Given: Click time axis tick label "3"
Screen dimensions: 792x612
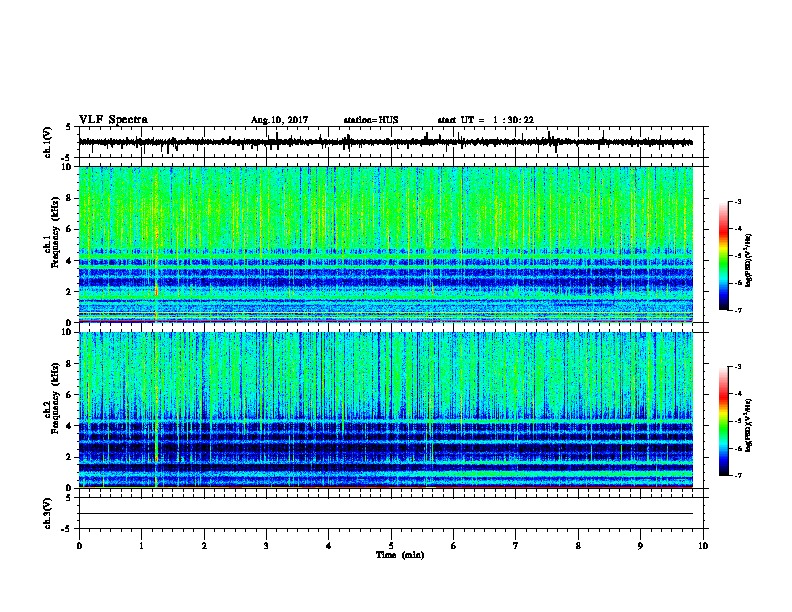Looking at the screenshot, I should [266, 546].
